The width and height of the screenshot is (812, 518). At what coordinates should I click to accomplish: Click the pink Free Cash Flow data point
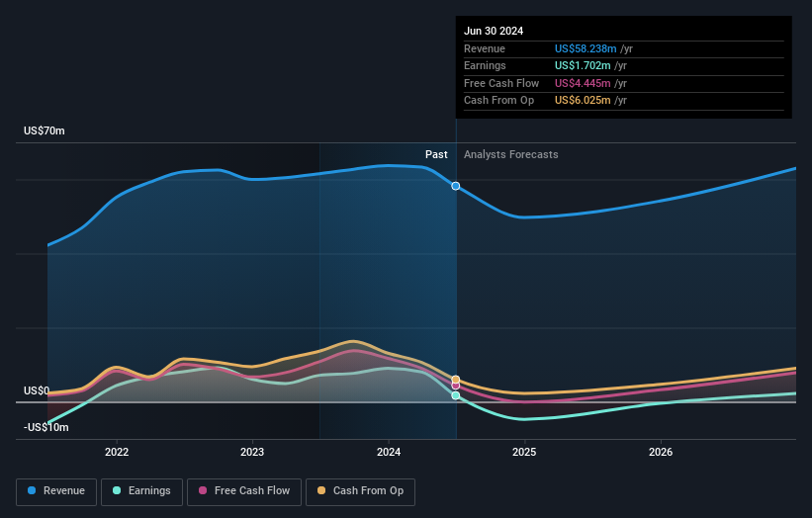(x=456, y=386)
